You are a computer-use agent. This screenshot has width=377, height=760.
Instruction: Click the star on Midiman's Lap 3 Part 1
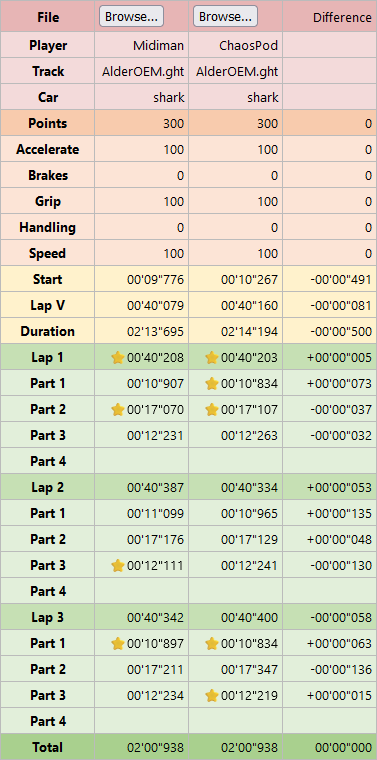[118, 644]
